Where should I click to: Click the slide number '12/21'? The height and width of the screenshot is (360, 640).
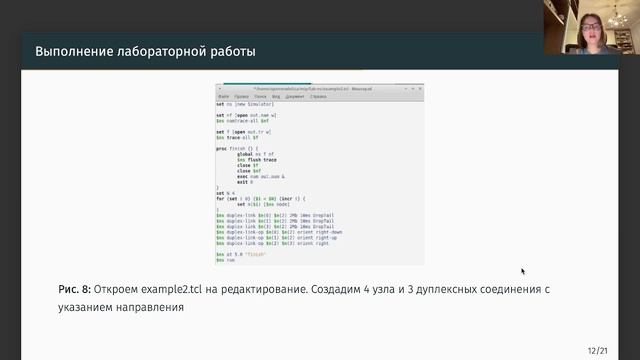point(598,351)
